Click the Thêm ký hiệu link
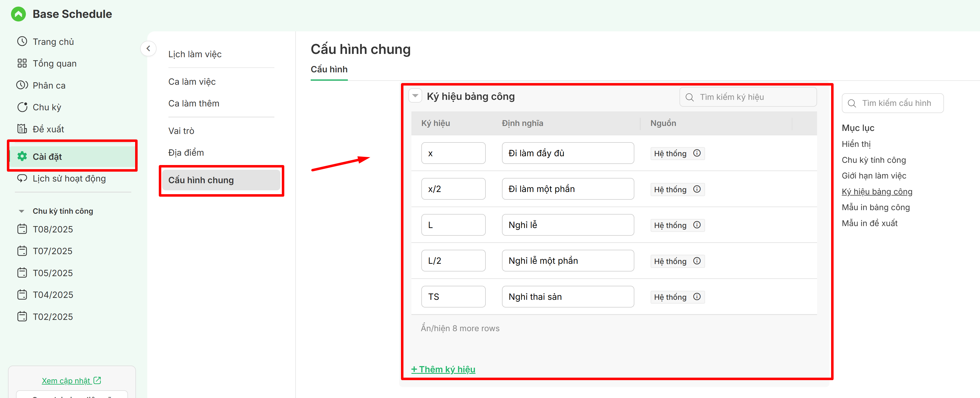The width and height of the screenshot is (980, 398). point(443,369)
